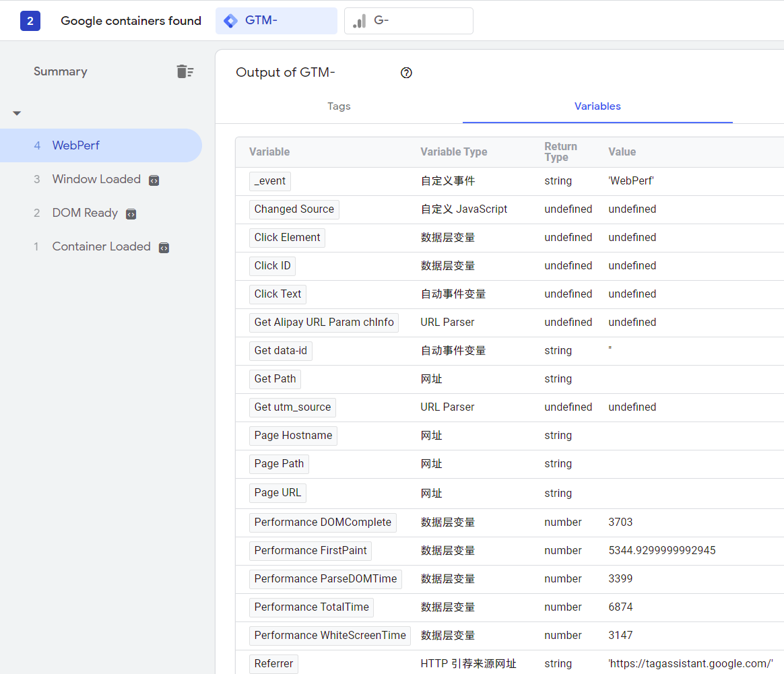Click the 自定义 JavaScript type of Changed Source
The width and height of the screenshot is (784, 674).
coord(464,209)
